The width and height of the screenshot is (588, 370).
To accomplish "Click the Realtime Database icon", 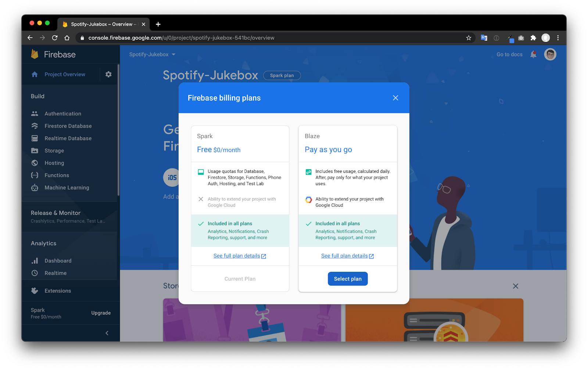I will 35,138.
